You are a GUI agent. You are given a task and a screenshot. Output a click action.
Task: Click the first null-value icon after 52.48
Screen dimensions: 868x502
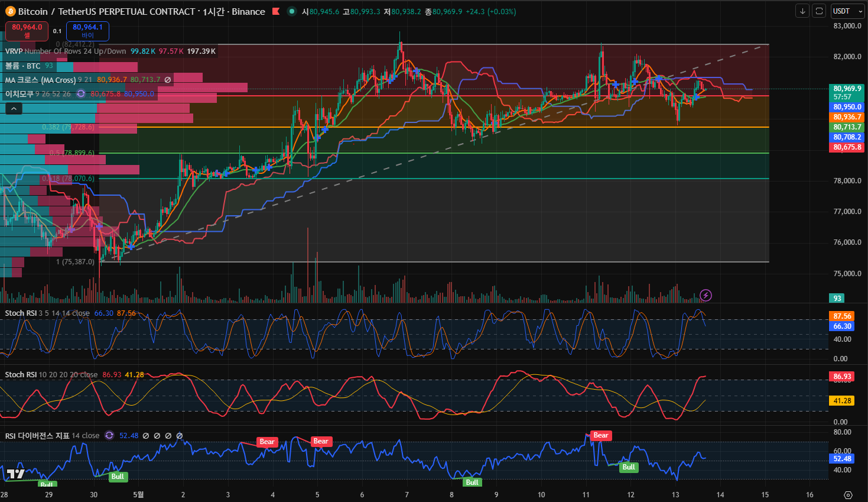pos(146,436)
